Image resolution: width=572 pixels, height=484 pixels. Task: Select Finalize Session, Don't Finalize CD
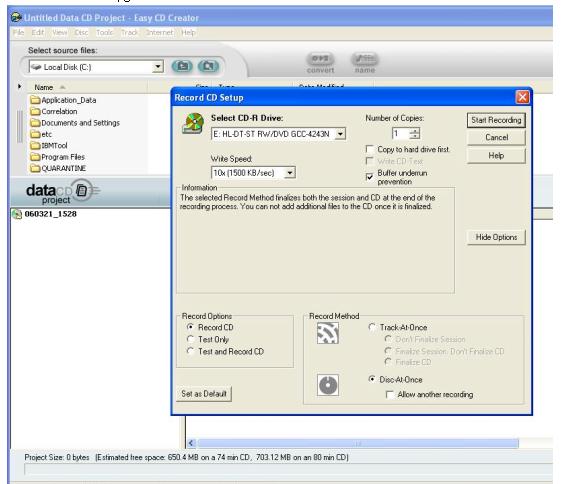388,351
